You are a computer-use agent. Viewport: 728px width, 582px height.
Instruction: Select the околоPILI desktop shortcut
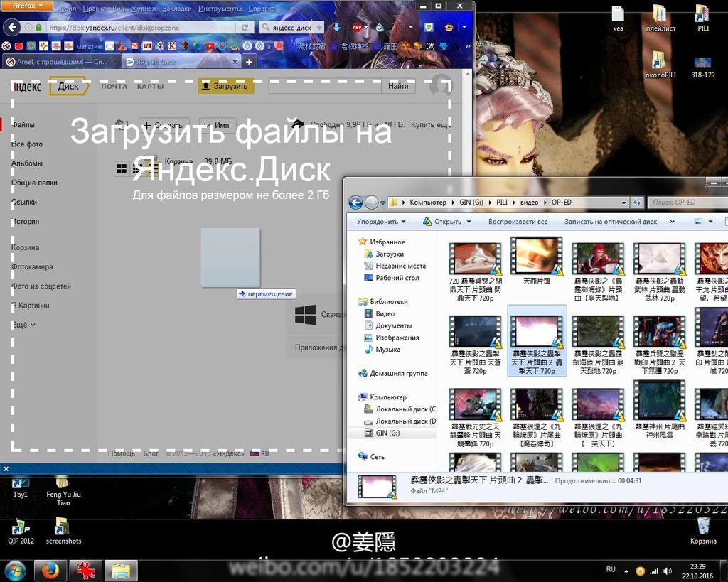pos(660,65)
